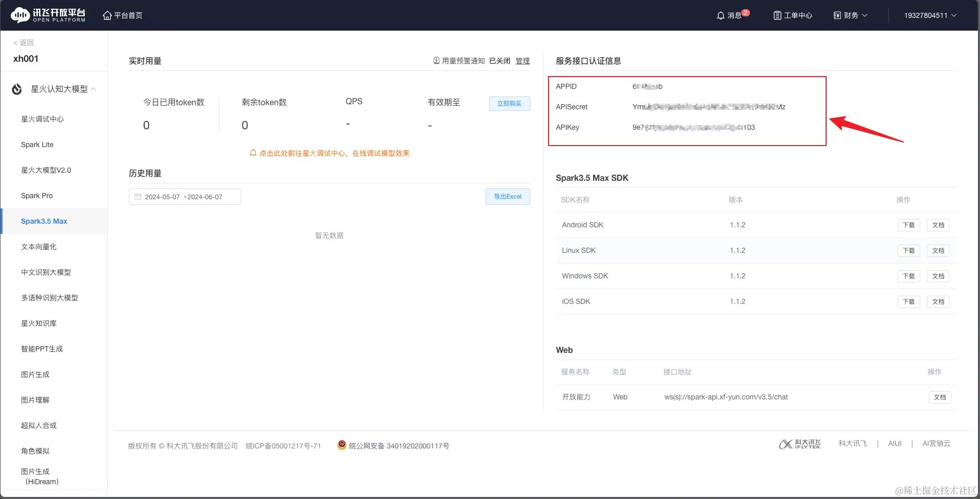Image resolution: width=980 pixels, height=499 pixels.
Task: Open 智能PPT生成 in sidebar
Action: tap(42, 349)
